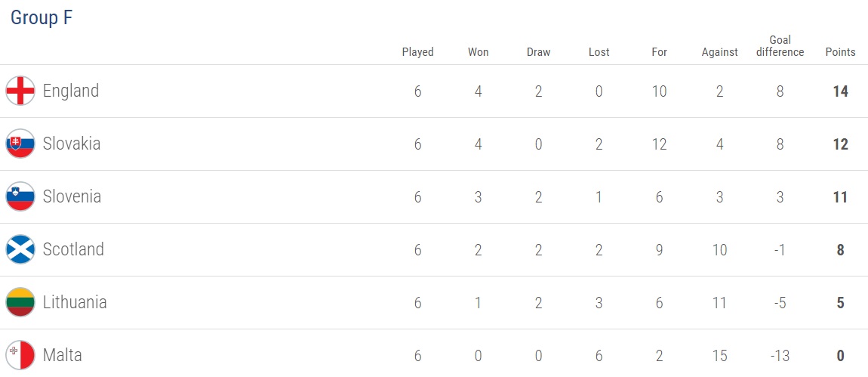Viewport: 868px width, 377px height.
Task: Click the Group F heading
Action: [x=42, y=18]
